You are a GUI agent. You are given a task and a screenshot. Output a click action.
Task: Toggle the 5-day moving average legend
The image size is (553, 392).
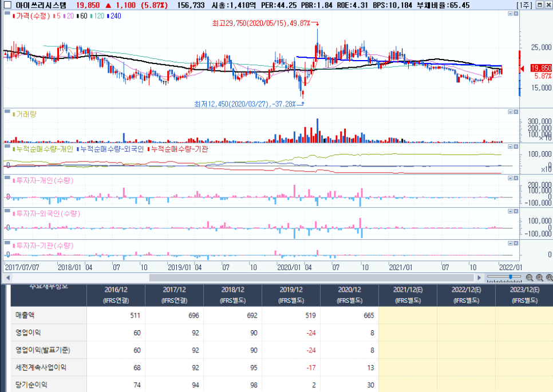[57, 16]
